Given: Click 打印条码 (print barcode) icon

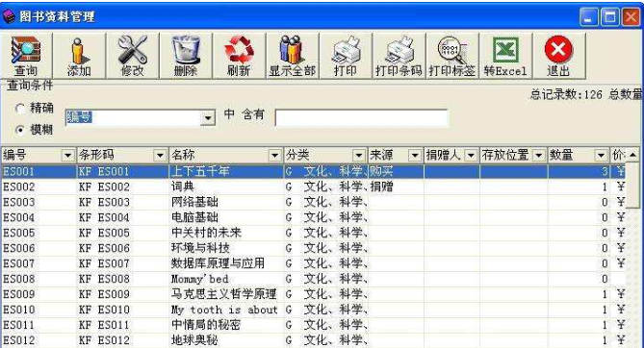Looking at the screenshot, I should [x=399, y=56].
